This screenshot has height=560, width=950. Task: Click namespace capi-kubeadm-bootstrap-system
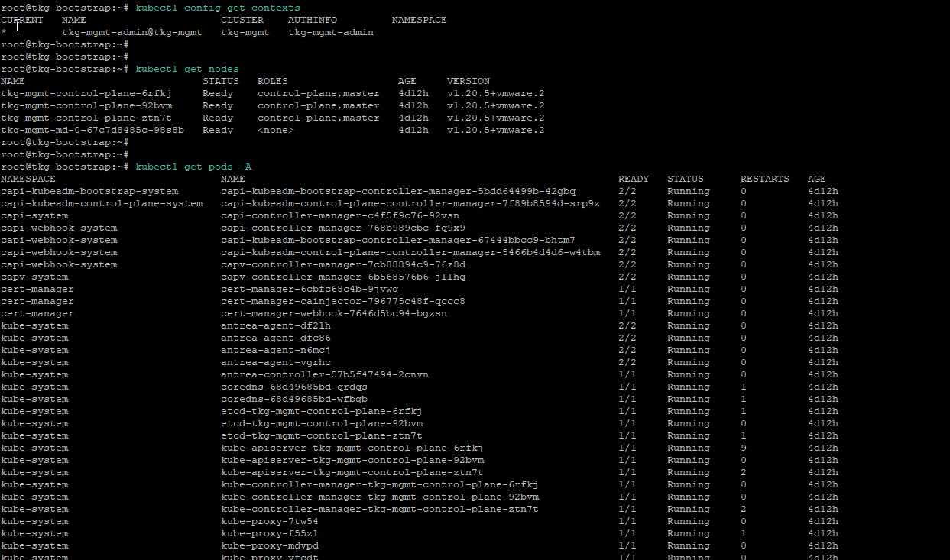click(x=89, y=191)
